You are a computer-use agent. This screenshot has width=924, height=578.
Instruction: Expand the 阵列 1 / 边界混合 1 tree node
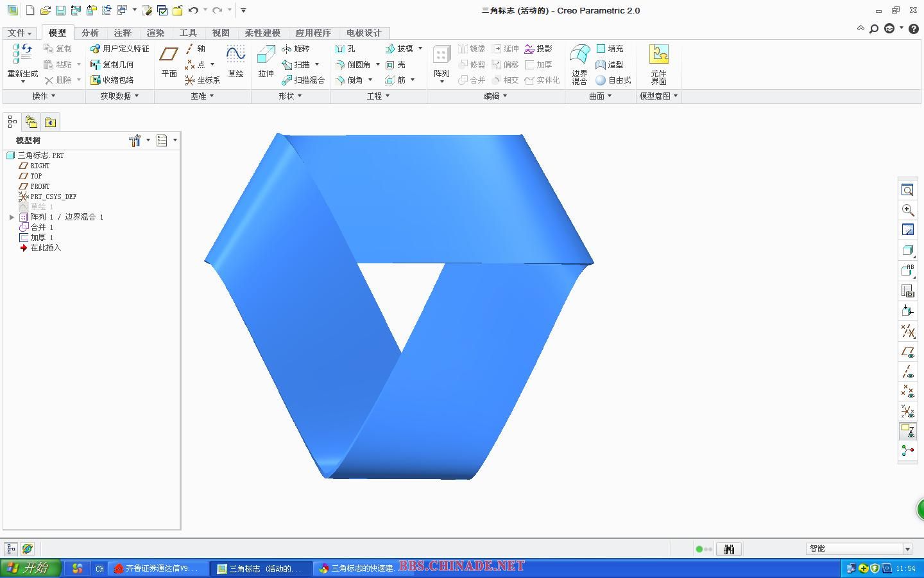[x=12, y=217]
